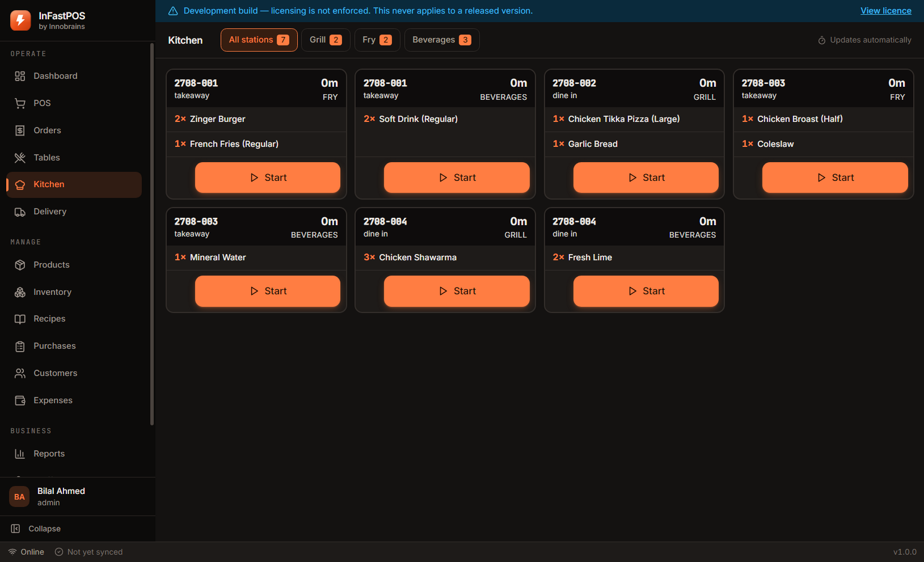This screenshot has width=924, height=562.
Task: Start the Chicken Broast (Half) ticket
Action: coord(835,178)
